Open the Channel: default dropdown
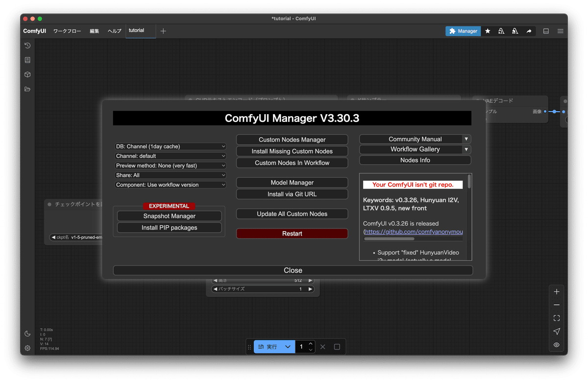Viewport: 588px width, 382px height. click(x=171, y=156)
